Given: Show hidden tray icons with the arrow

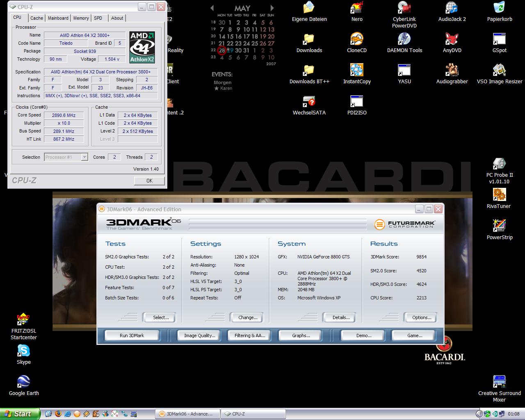Looking at the screenshot, I should [479, 414].
